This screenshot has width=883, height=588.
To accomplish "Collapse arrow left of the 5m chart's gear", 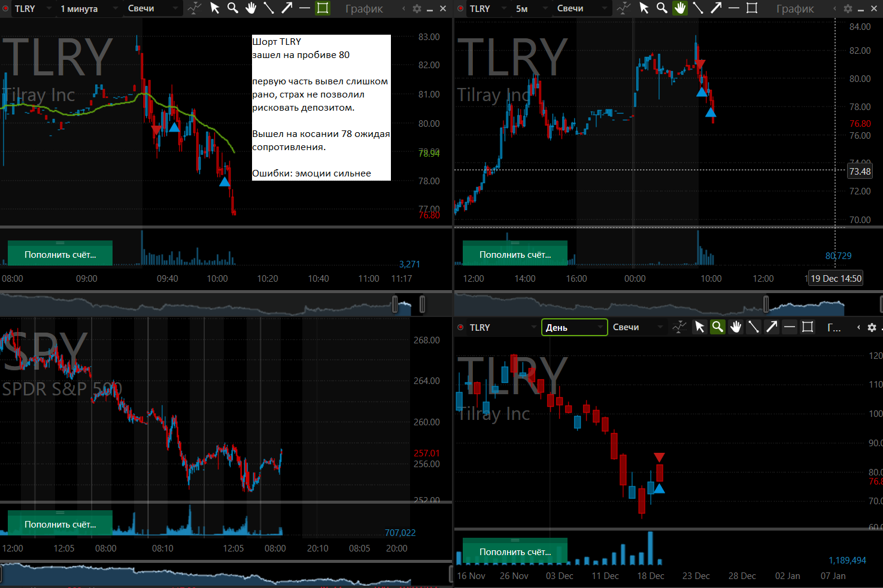I will [835, 9].
